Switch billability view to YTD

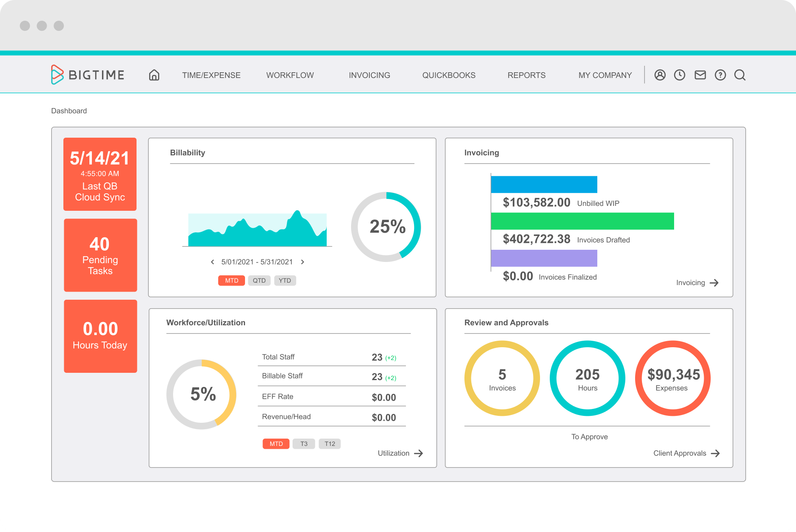click(284, 280)
